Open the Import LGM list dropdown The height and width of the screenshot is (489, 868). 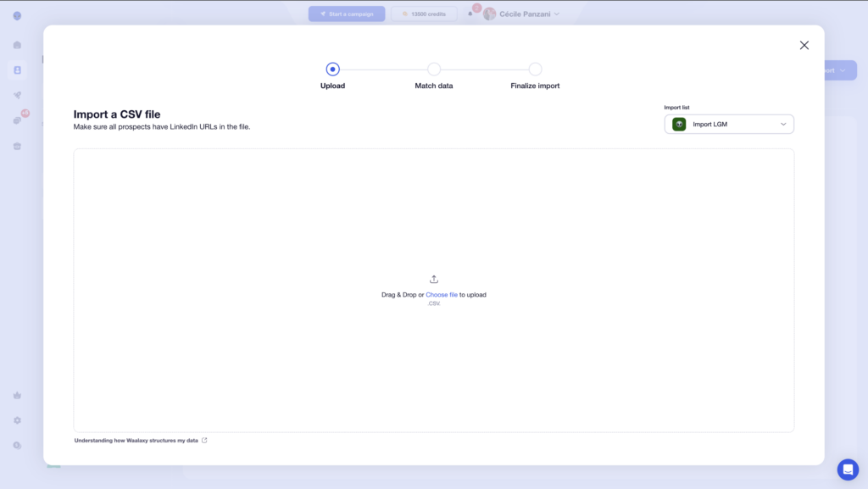click(728, 124)
